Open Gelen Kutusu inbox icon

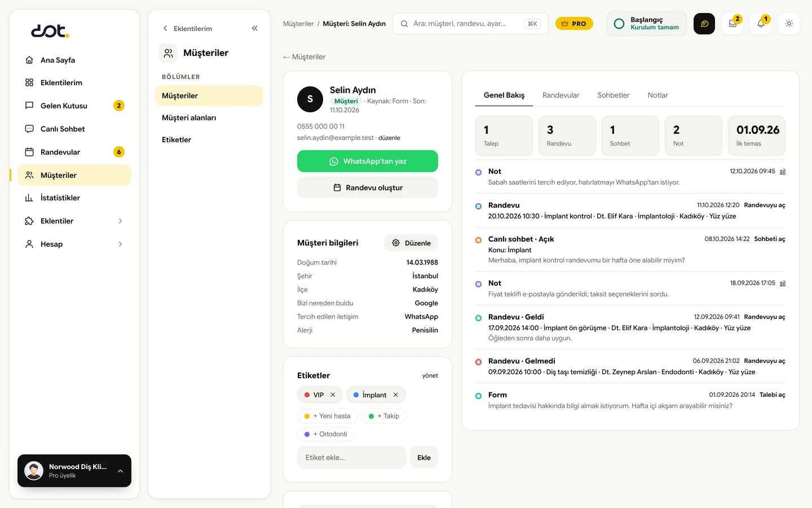coord(29,106)
